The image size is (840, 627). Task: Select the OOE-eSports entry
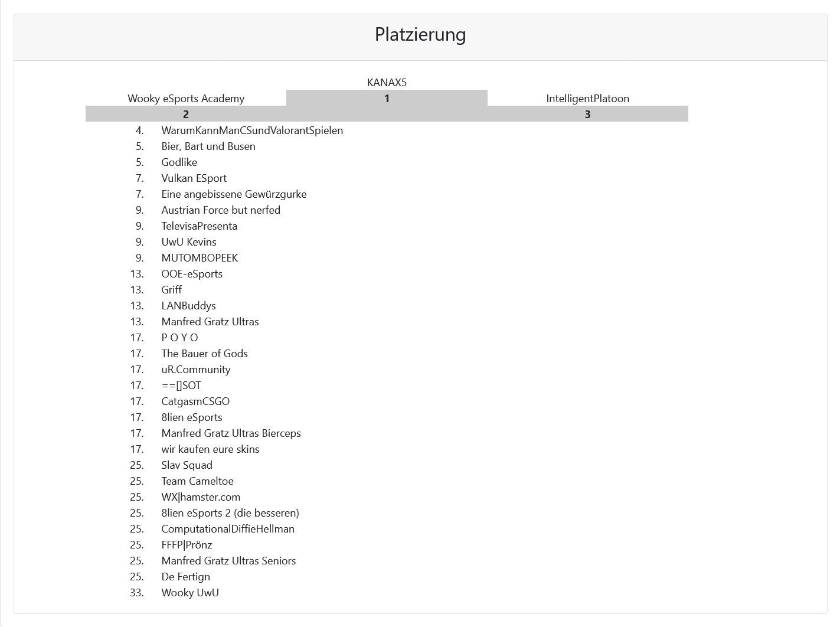point(192,274)
